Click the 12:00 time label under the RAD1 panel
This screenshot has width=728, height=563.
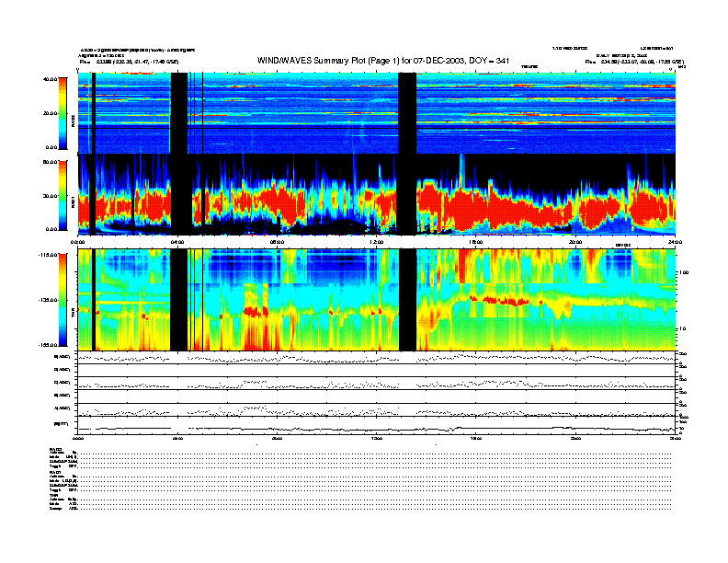pyautogui.click(x=377, y=242)
